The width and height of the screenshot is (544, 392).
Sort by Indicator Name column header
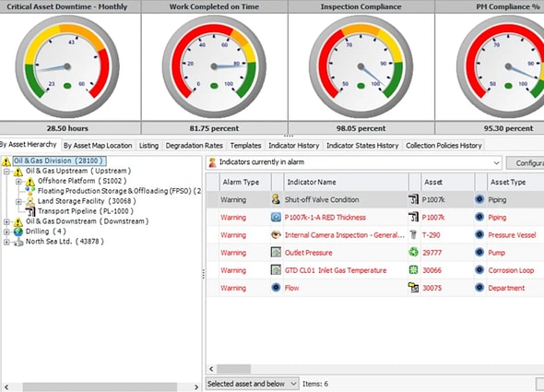346,182
